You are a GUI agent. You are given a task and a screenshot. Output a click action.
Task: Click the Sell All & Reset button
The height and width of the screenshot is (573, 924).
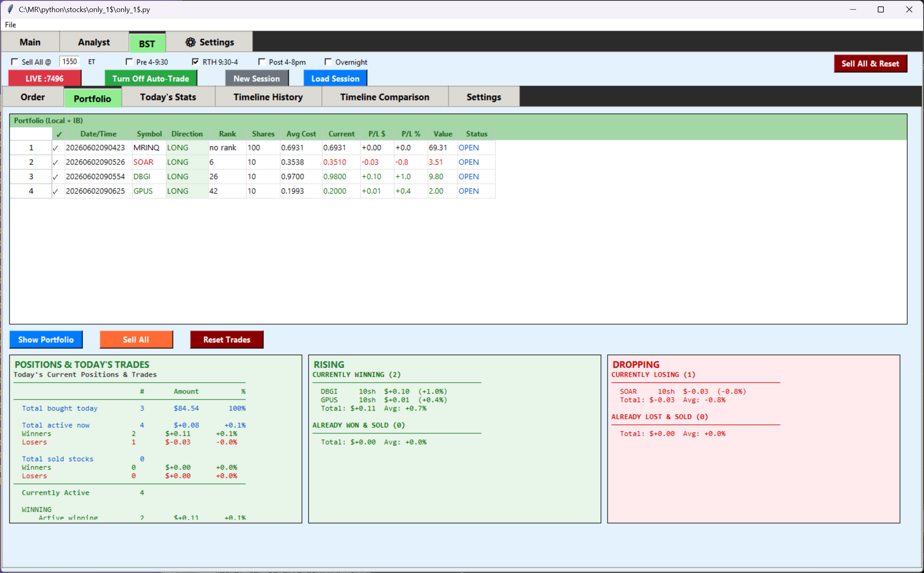click(871, 63)
